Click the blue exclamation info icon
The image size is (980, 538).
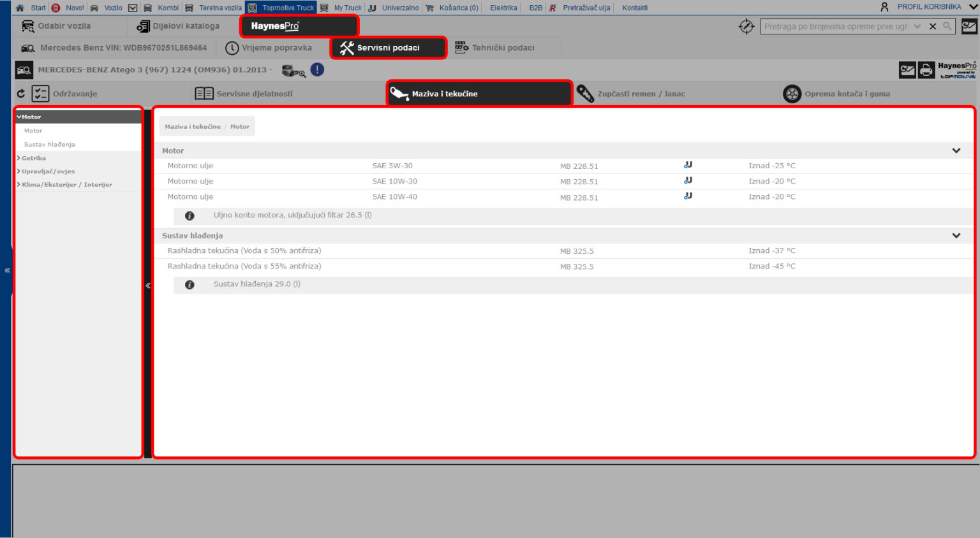[317, 70]
